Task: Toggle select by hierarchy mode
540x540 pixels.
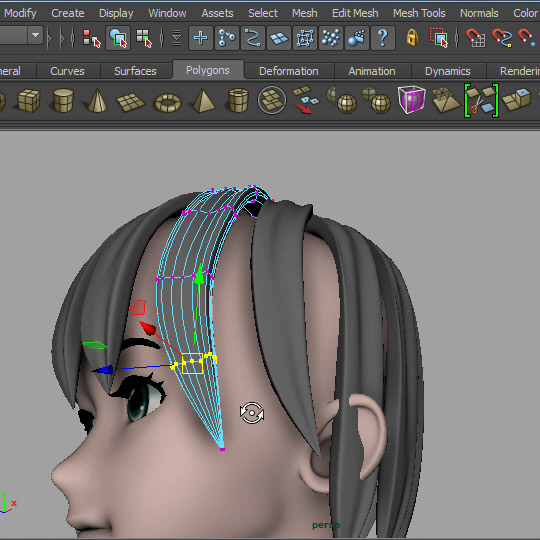Action: pyautogui.click(x=92, y=38)
